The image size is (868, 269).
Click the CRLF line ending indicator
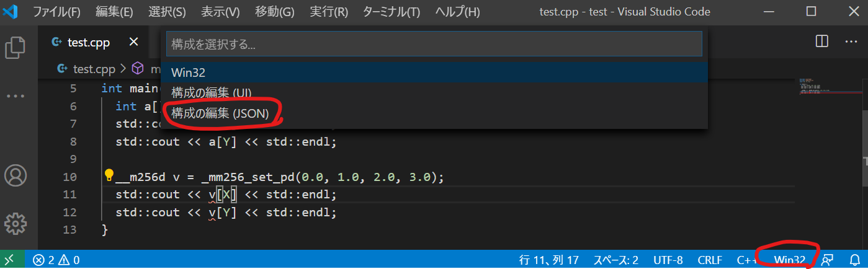tap(709, 260)
